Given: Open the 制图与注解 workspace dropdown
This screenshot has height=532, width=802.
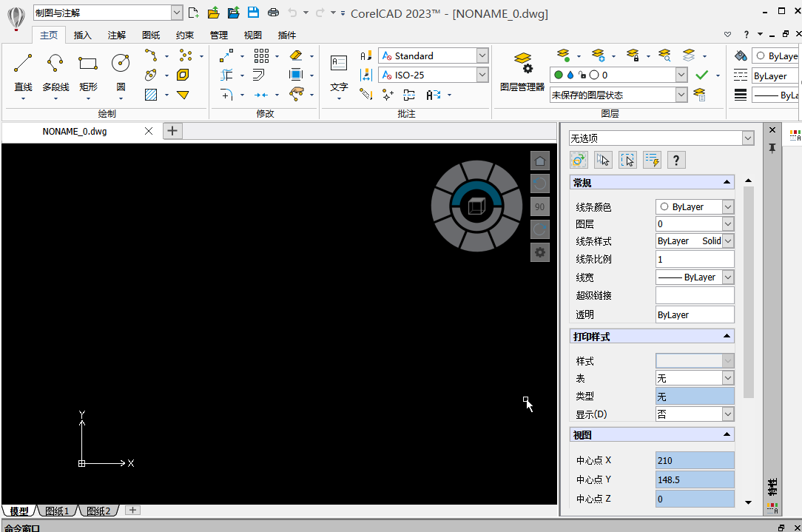Looking at the screenshot, I should click(x=175, y=13).
